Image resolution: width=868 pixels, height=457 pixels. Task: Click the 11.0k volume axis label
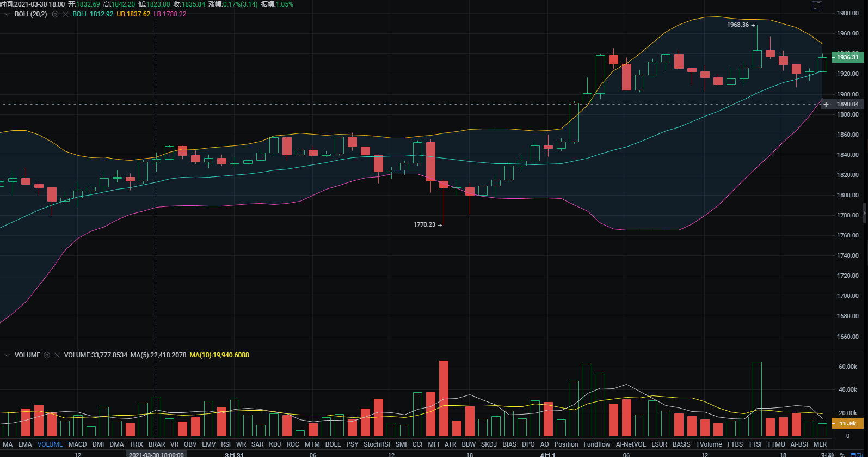pyautogui.click(x=847, y=423)
